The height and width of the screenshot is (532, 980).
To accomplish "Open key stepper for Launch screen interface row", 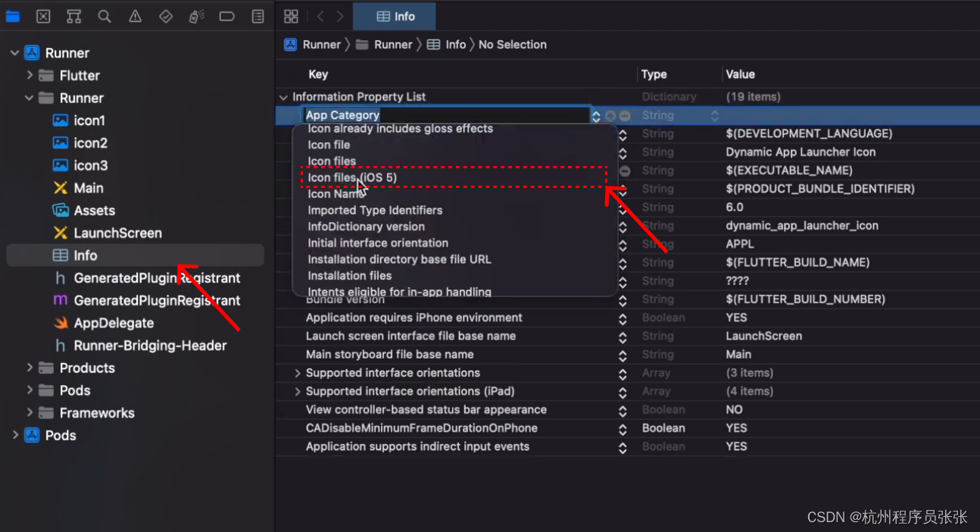I will point(623,336).
